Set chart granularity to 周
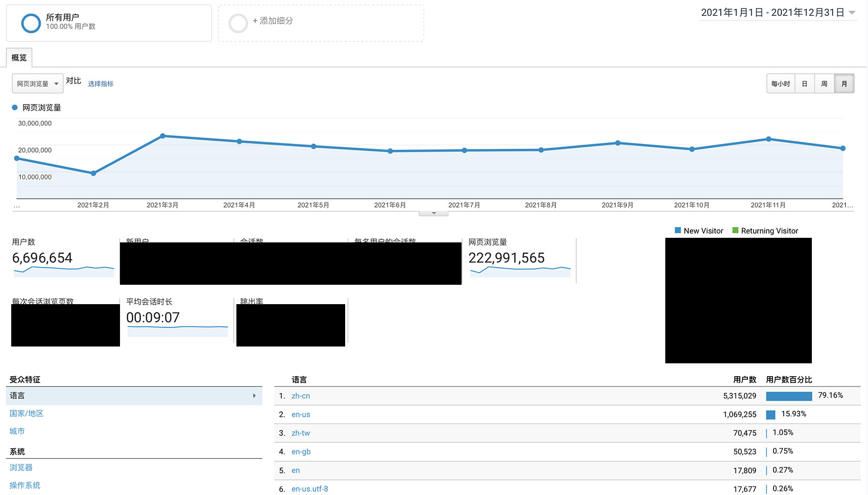Viewport: 868px width, 495px height. [824, 84]
